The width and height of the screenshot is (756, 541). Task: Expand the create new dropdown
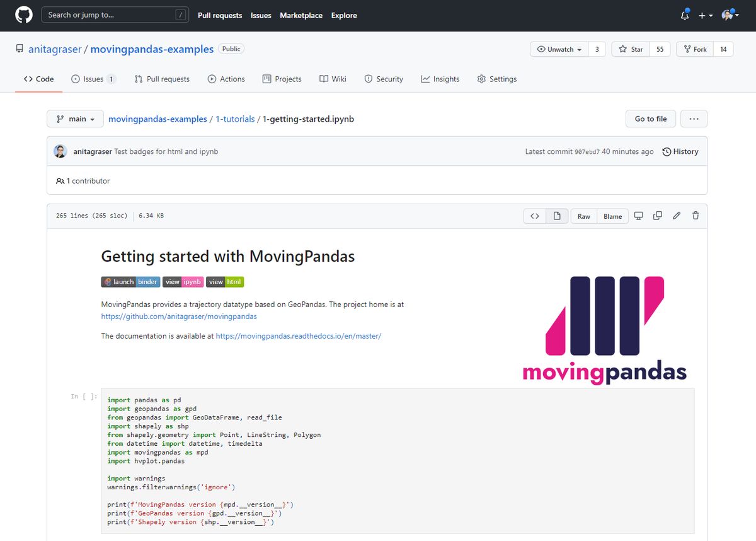(x=705, y=15)
